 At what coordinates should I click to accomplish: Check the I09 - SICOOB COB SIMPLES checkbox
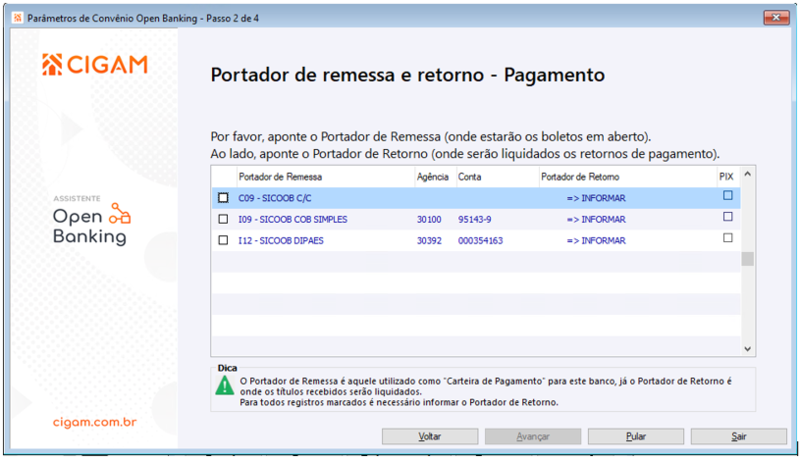(x=223, y=219)
